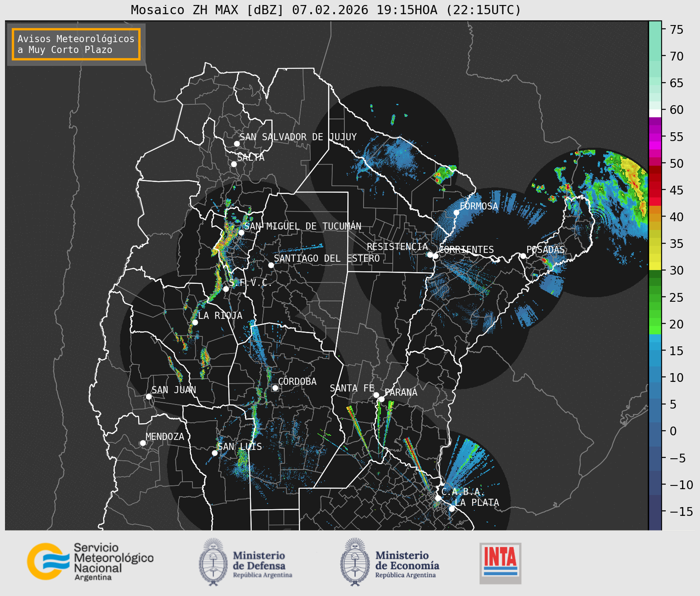Click the Ministerio de Defensa logo
The height and width of the screenshot is (596, 700).
tap(245, 562)
